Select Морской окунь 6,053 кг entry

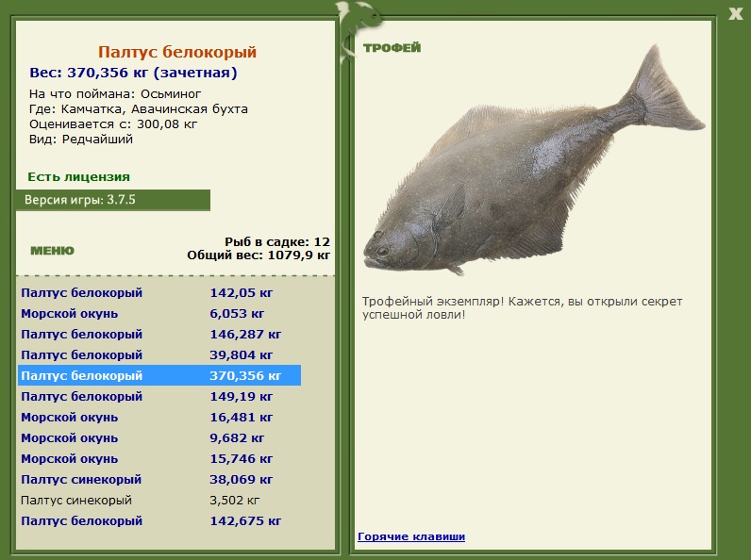tap(159, 314)
